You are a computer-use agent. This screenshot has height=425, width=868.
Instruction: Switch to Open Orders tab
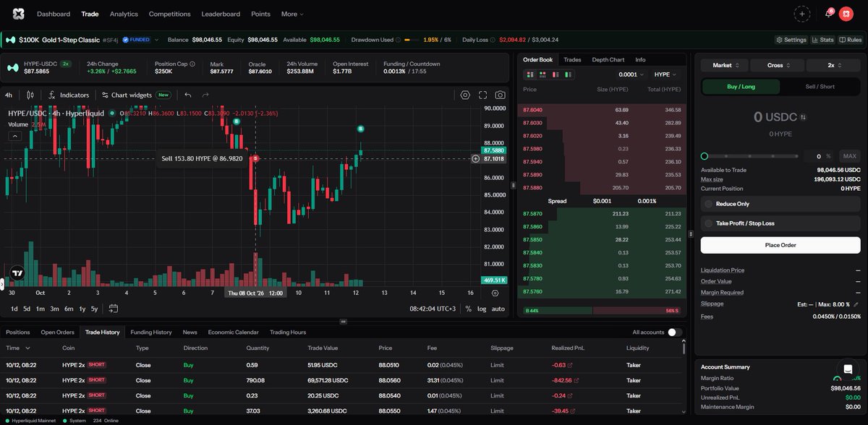(57, 332)
